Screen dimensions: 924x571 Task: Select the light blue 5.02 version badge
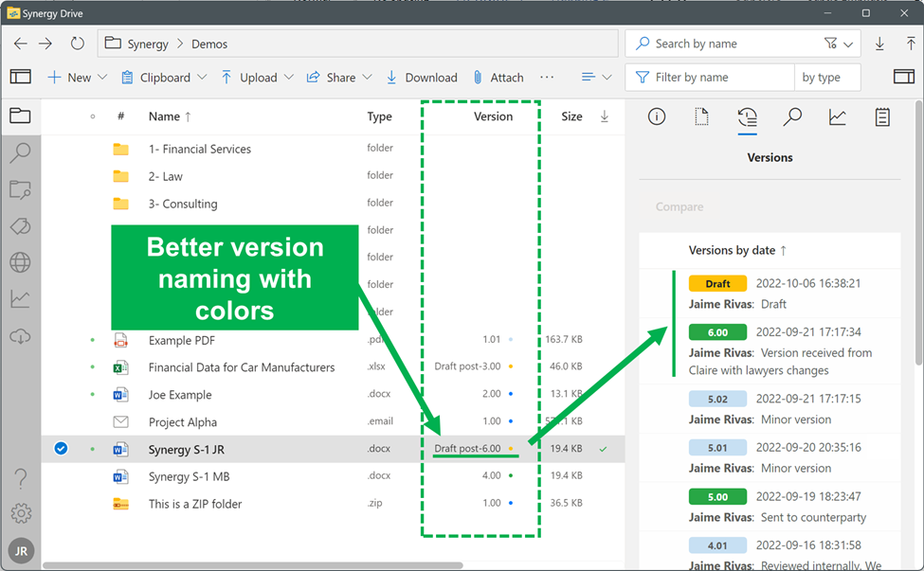[x=717, y=399]
